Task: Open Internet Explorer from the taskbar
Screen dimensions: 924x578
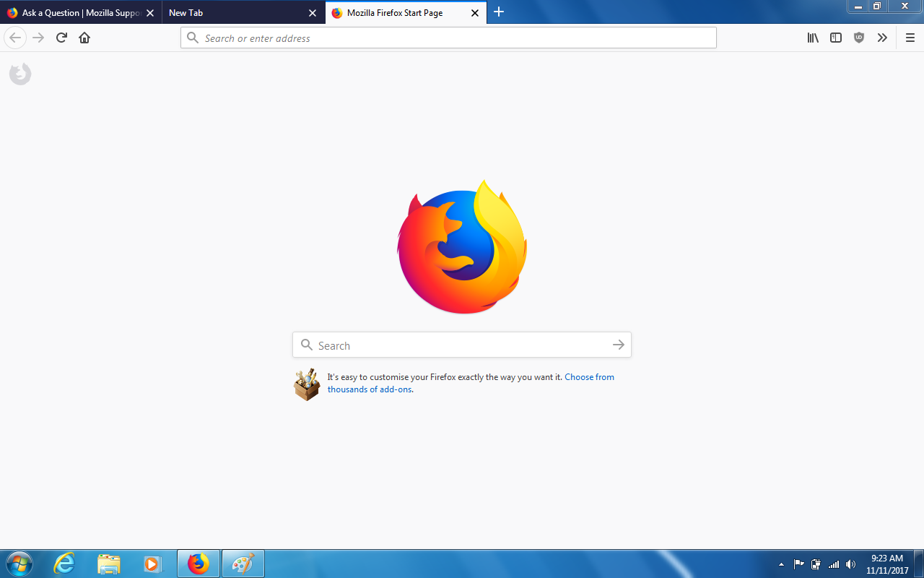Action: tap(64, 564)
